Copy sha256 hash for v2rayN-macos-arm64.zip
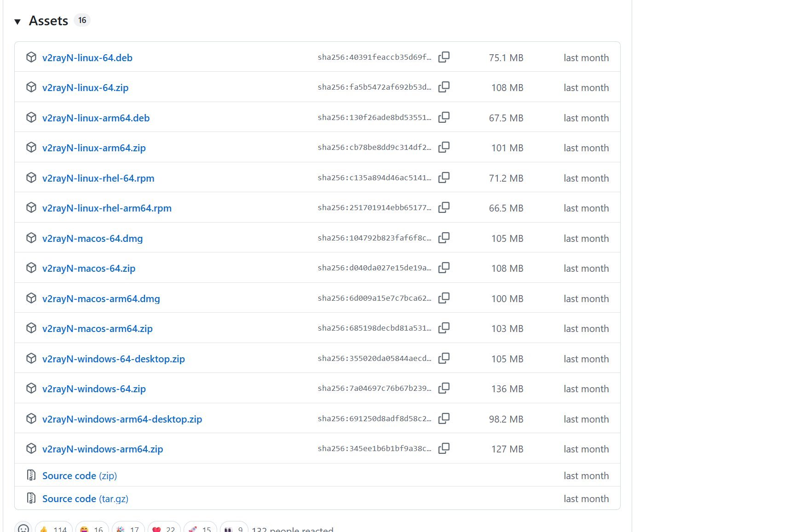 coord(444,328)
